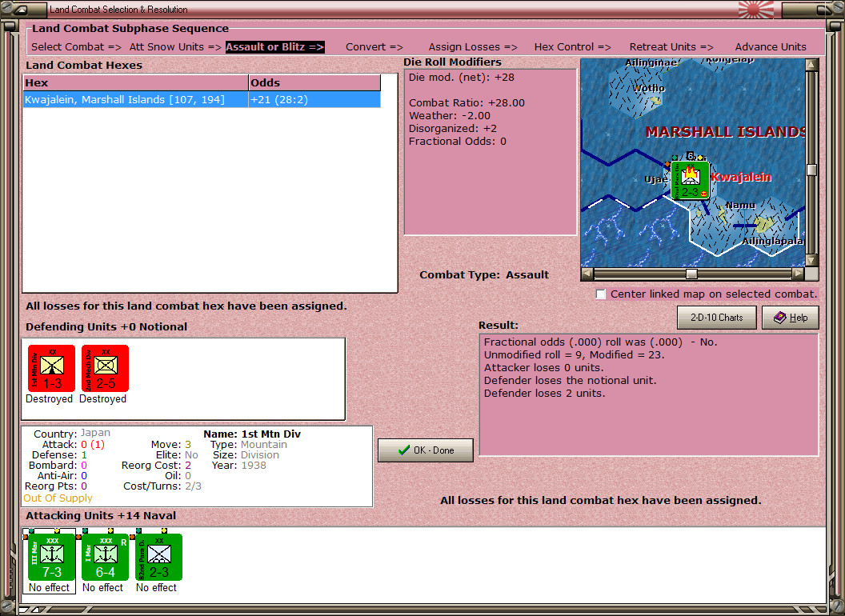Click the Hex column header
The image size is (845, 616).
click(135, 82)
